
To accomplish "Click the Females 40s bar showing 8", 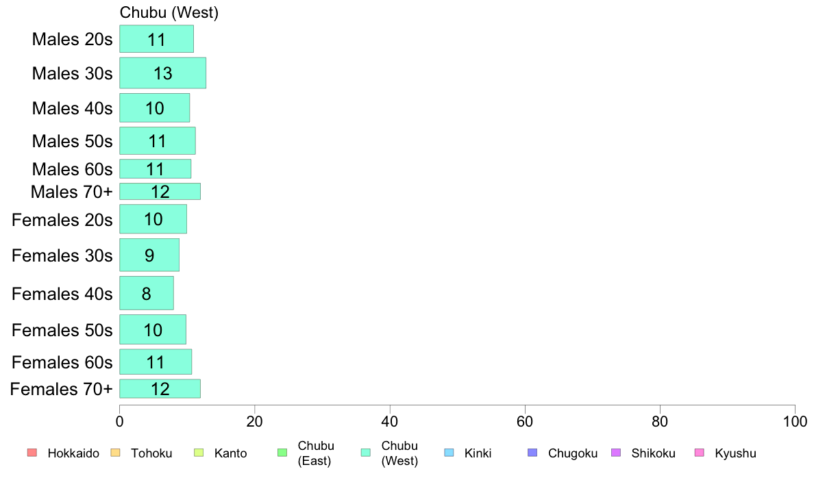I will (147, 293).
